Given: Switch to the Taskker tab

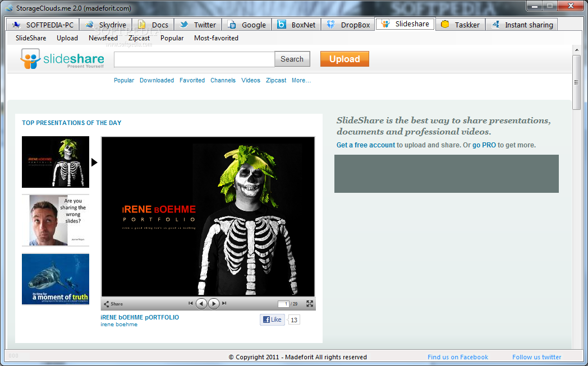Looking at the screenshot, I should click(460, 25).
